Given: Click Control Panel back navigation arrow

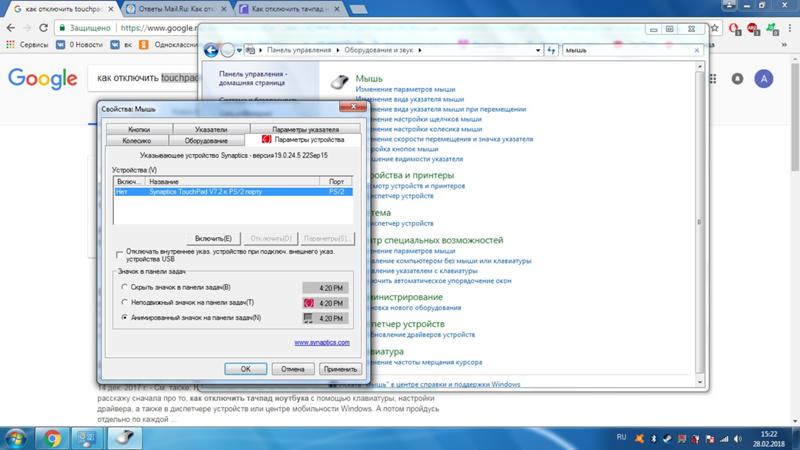Looking at the screenshot, I should point(211,50).
